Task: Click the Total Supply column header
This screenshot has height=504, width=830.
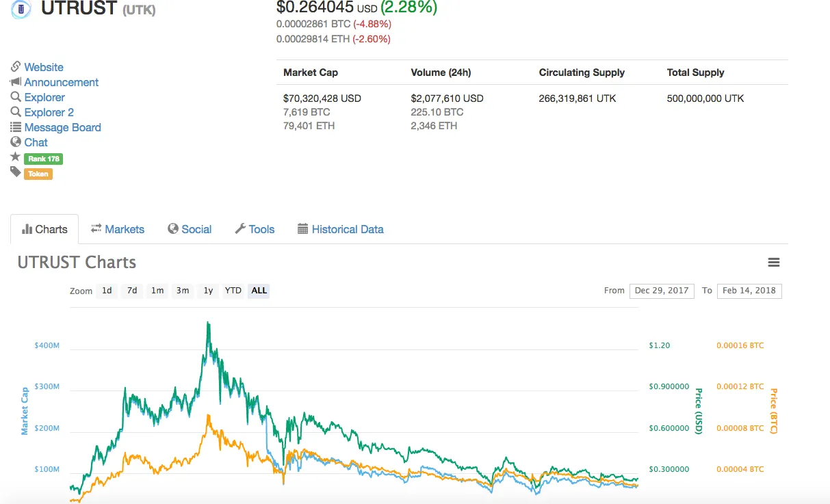Action: coord(695,72)
